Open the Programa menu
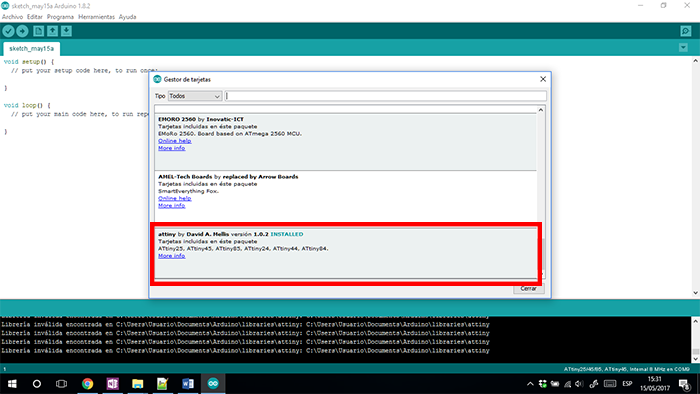The width and height of the screenshot is (700, 394). click(60, 17)
